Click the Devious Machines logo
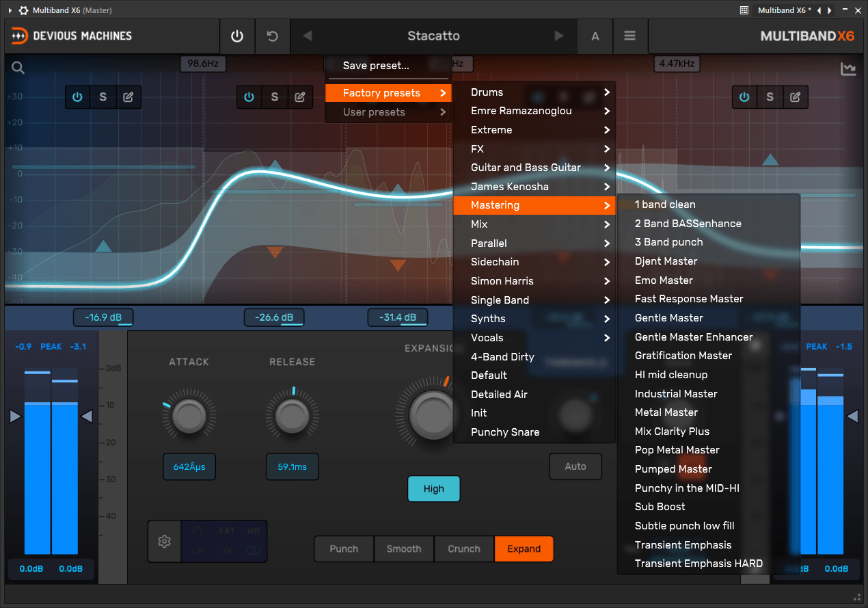Viewport: 868px width, 608px height. click(72, 36)
